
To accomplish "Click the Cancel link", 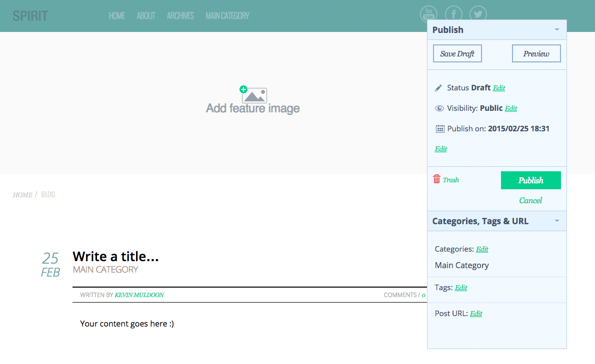I will point(530,200).
